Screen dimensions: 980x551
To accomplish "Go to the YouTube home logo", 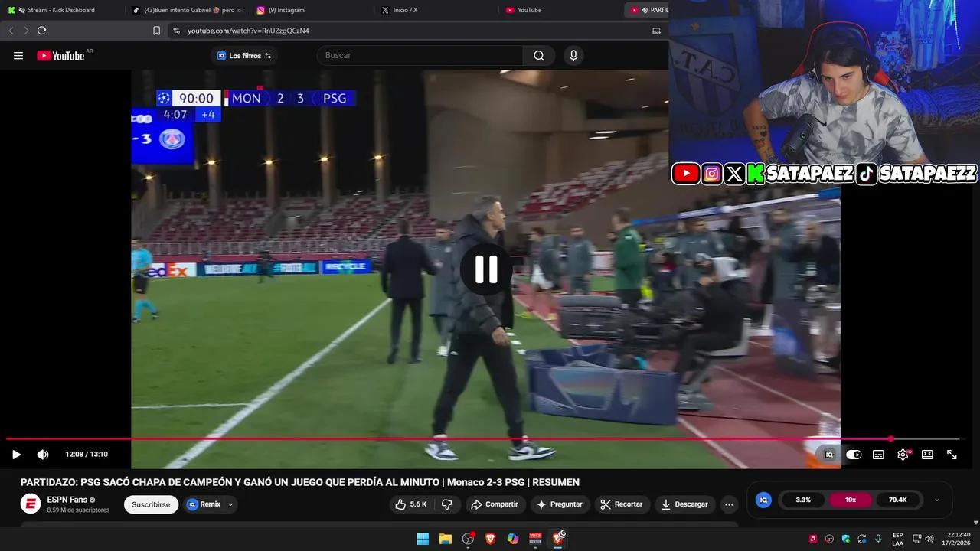I will click(x=60, y=56).
